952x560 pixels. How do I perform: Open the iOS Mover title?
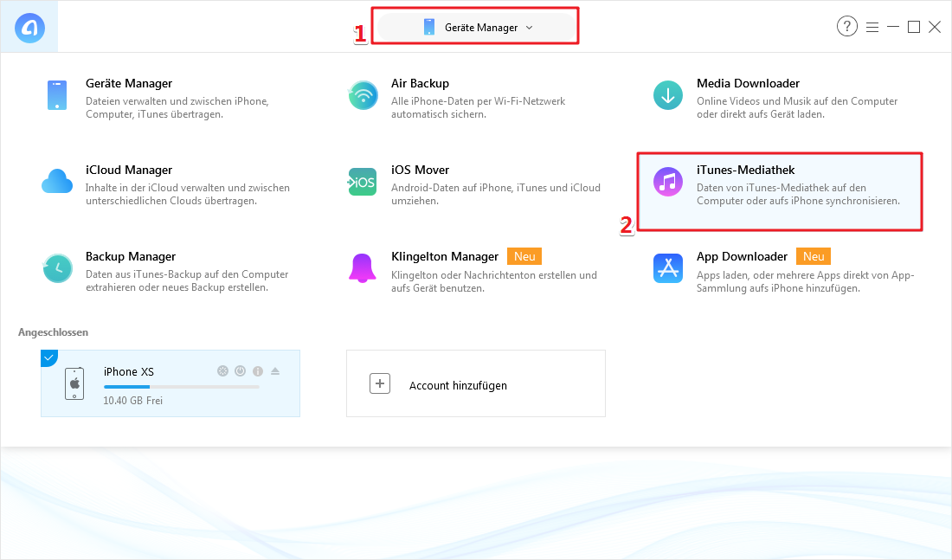click(420, 170)
